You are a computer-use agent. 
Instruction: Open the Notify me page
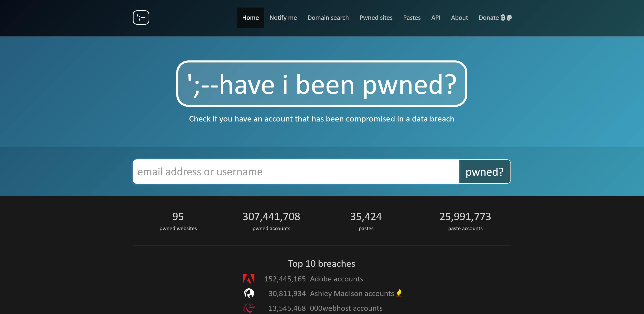[x=283, y=18]
